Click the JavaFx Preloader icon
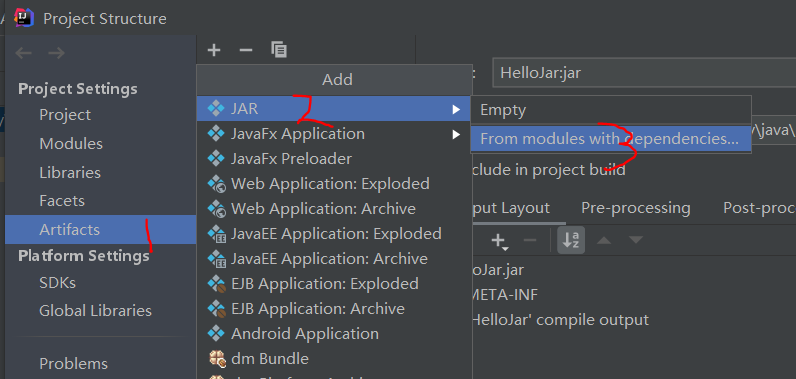Screen dimensions: 796x379 click(216, 158)
